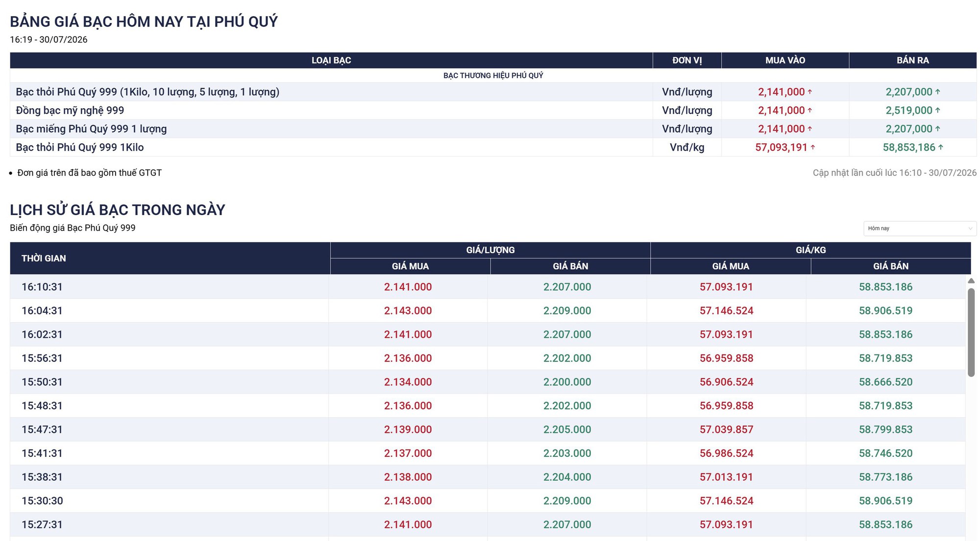Click the MUA VÀO column header

785,60
